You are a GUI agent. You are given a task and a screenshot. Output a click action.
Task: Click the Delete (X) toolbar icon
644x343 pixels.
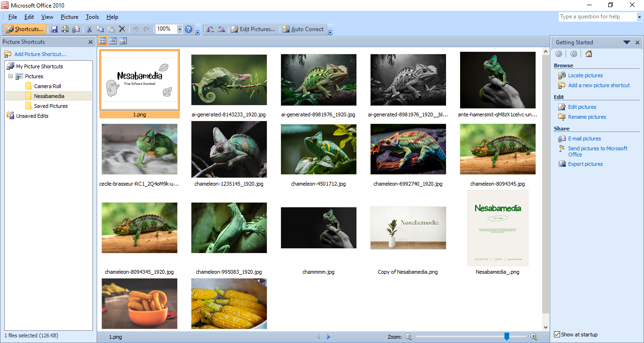point(122,29)
